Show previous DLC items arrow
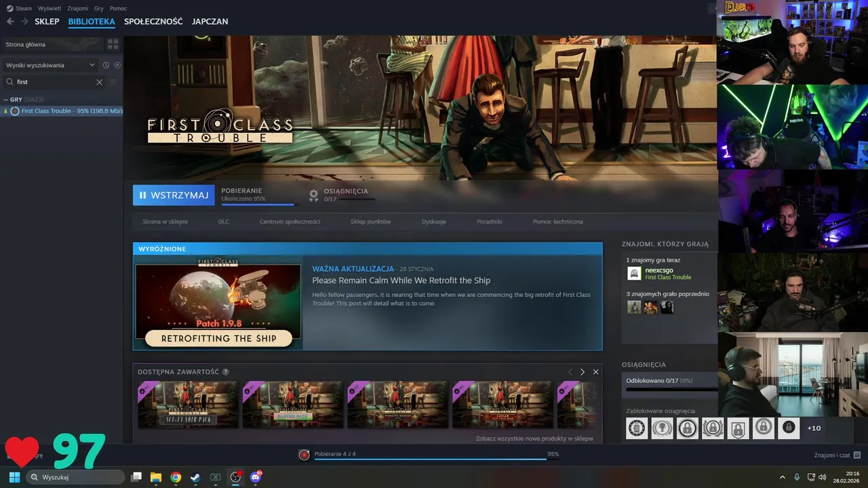 (x=570, y=371)
